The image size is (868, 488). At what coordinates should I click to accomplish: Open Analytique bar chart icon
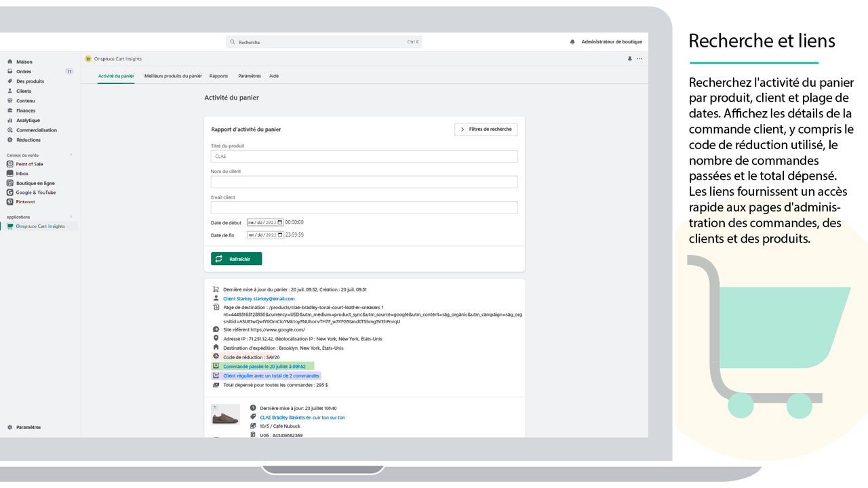tap(10, 120)
